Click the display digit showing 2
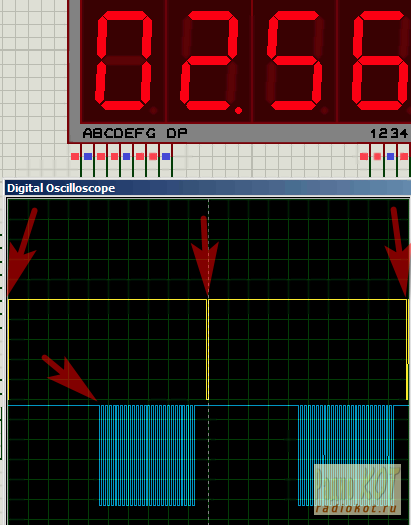 point(209,60)
